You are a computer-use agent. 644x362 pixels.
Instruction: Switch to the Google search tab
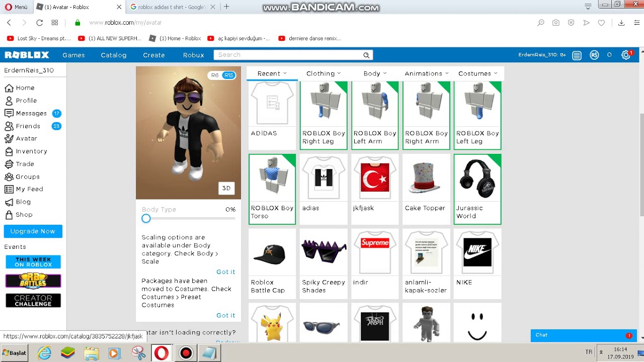[x=172, y=7]
